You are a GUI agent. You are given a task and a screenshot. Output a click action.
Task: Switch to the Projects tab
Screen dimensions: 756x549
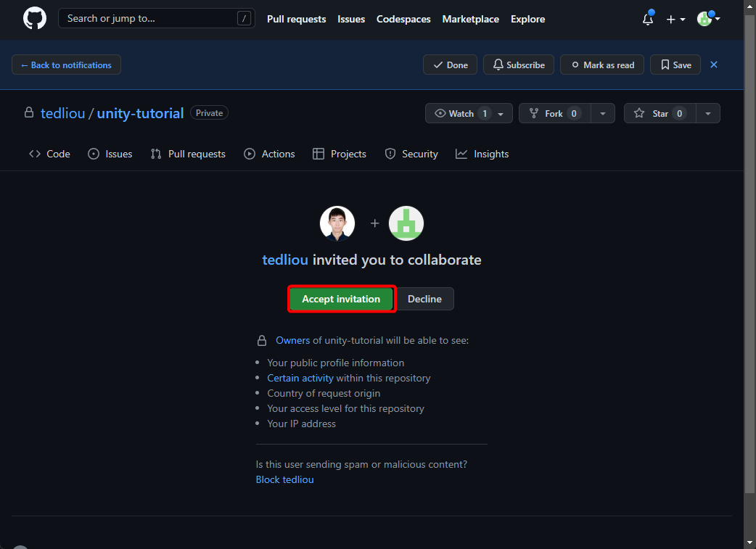340,154
